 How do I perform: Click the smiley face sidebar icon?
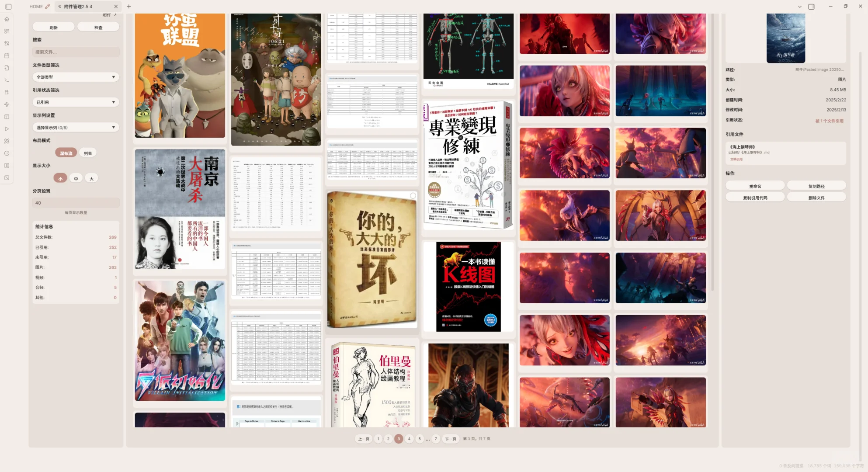tap(7, 153)
